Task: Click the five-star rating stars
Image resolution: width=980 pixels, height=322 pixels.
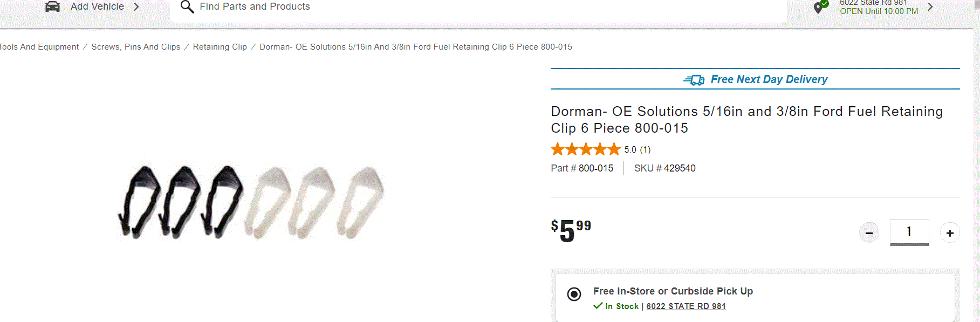Action: pos(586,149)
